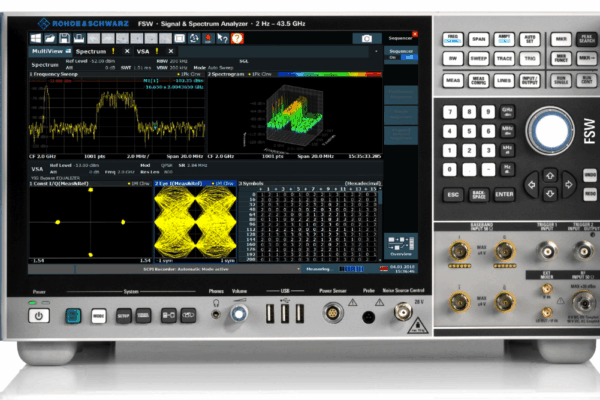Tap the kHz unit key
This screenshot has height=400, width=600.
pyautogui.click(x=507, y=150)
